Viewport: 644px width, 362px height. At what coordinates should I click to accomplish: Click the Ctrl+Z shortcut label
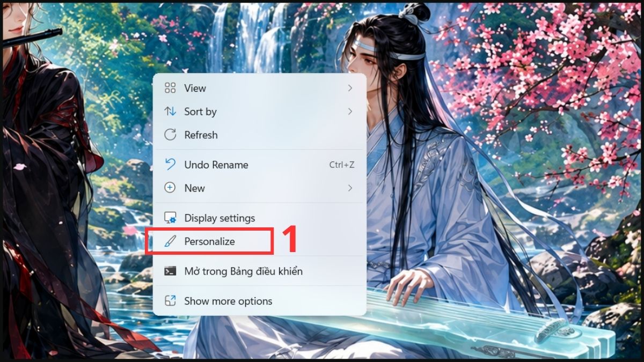pyautogui.click(x=342, y=165)
